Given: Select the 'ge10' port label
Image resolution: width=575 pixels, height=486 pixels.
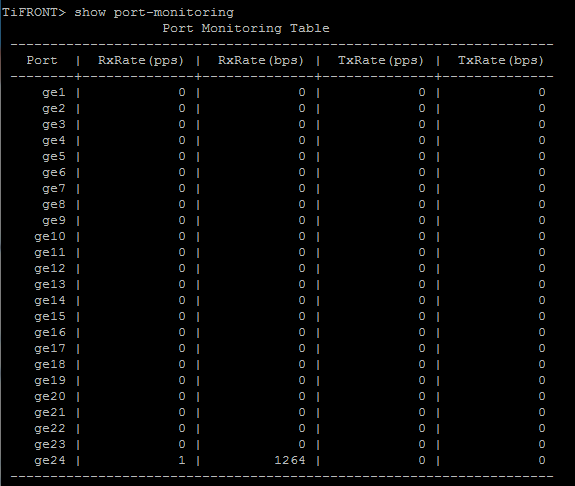Looking at the screenshot, I should pos(50,237).
